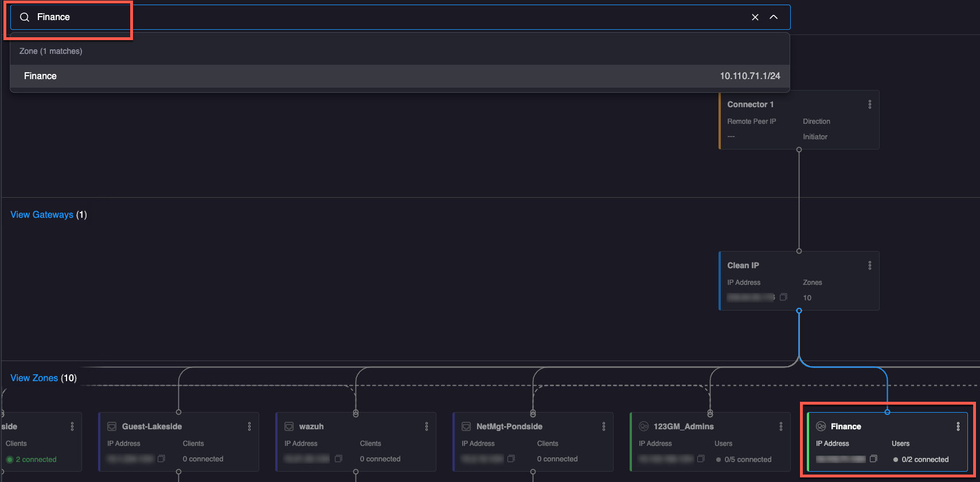Screen dimensions: 980x482
Task: Click into the Finance search field
Action: 344,17
